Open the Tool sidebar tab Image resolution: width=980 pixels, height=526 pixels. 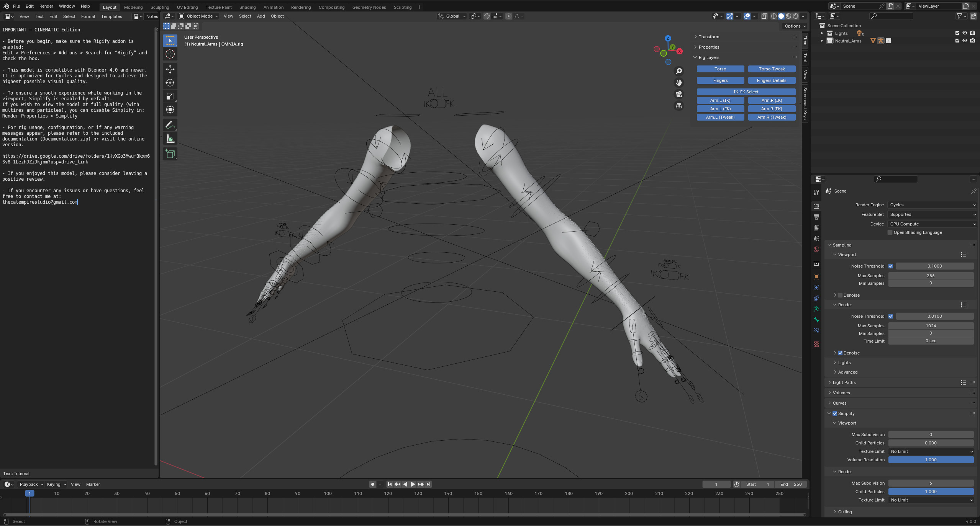tap(805, 58)
